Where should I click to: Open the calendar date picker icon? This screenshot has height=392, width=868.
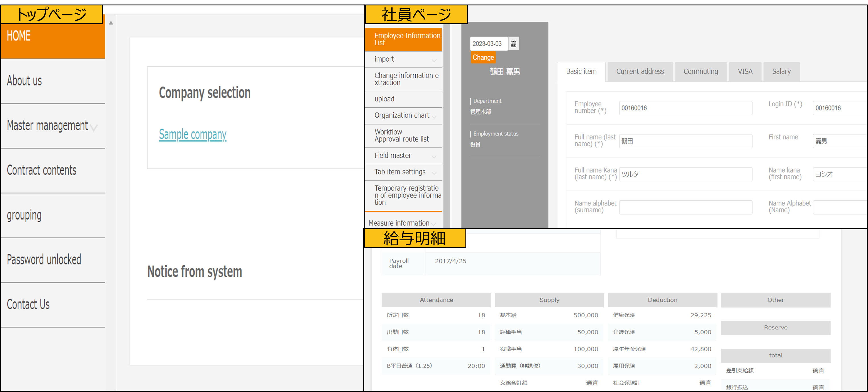point(513,44)
